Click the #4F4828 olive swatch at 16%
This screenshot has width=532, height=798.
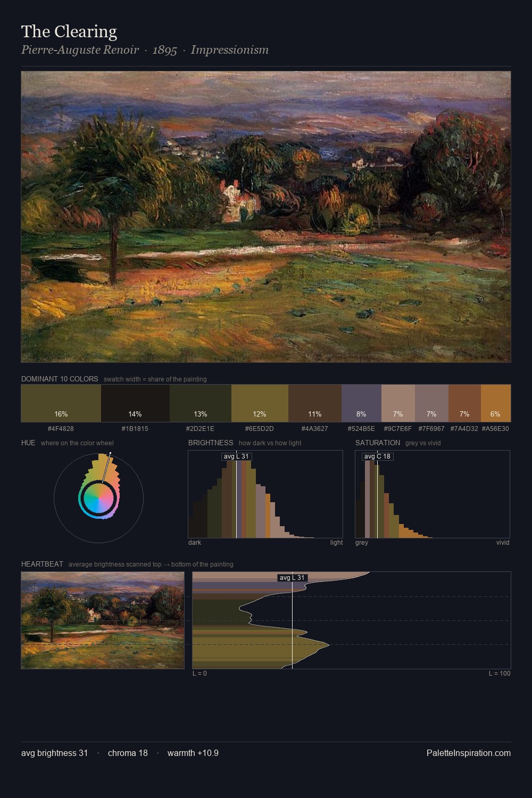[x=61, y=403]
